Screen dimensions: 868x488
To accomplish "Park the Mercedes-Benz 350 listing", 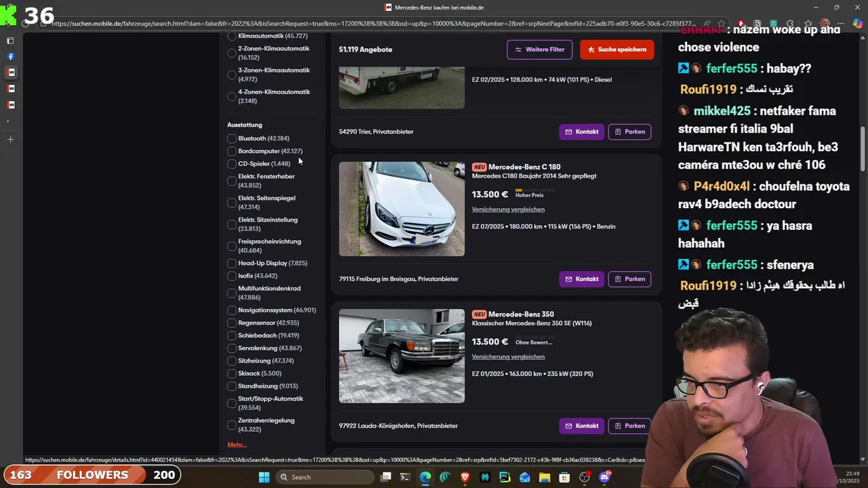I will click(630, 426).
